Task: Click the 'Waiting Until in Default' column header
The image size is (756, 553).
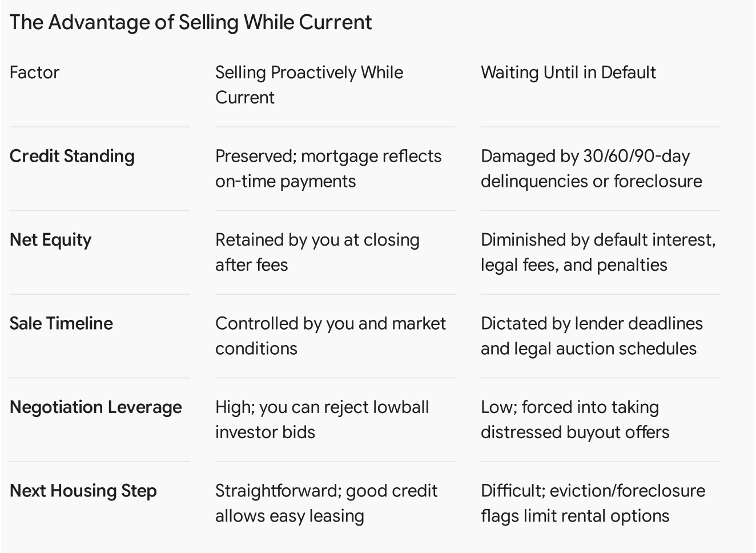Action: tap(568, 73)
